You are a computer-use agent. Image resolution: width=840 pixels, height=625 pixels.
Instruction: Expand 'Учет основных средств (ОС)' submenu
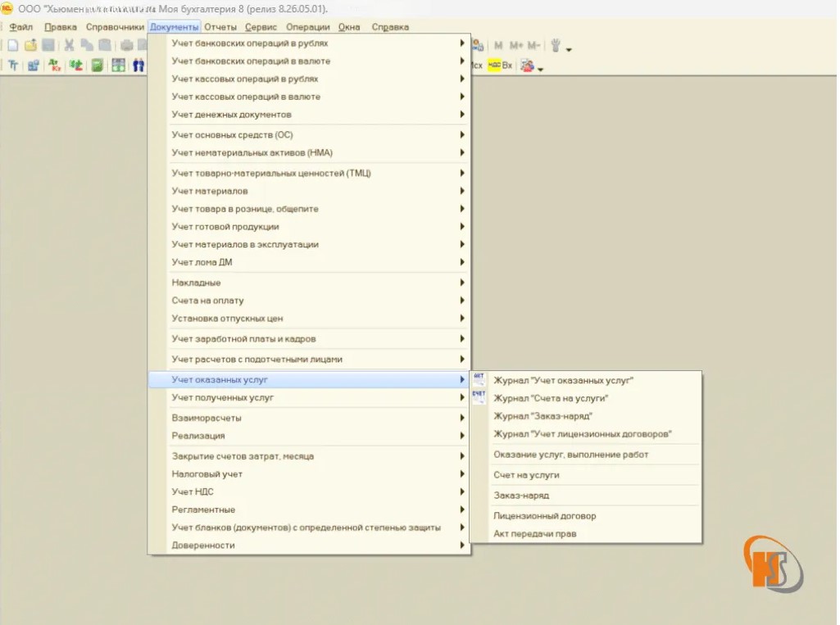point(309,134)
